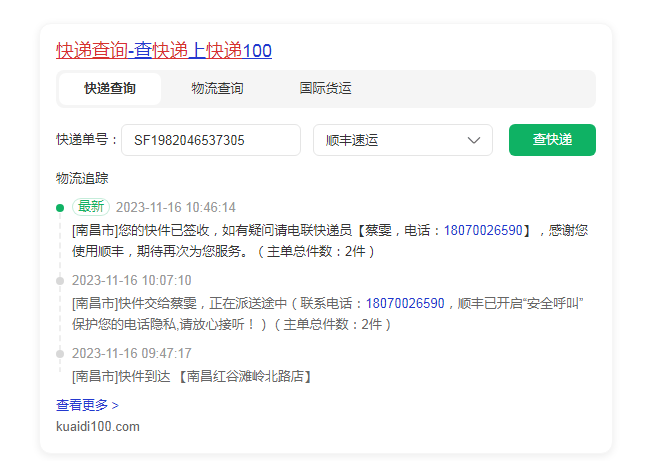
Task: Click the 最新 badge on newest entry
Action: pyautogui.click(x=91, y=207)
